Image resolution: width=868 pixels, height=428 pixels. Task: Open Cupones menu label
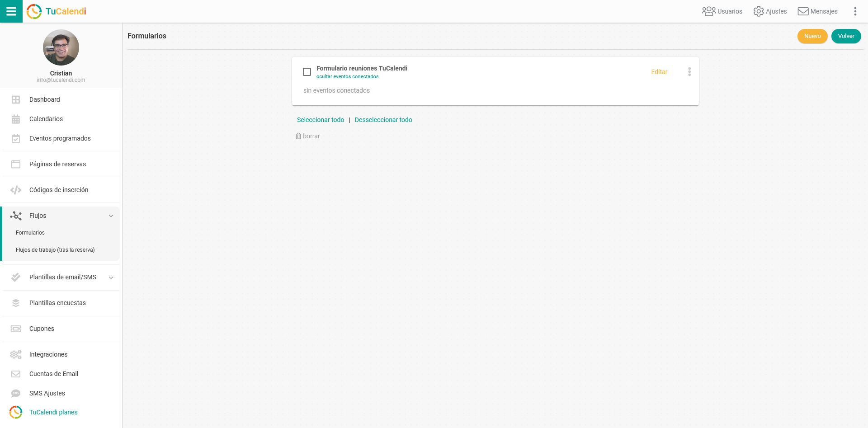click(x=42, y=329)
